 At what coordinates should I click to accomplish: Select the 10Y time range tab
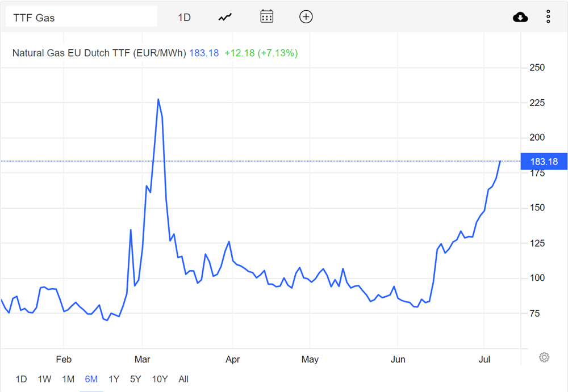coord(160,379)
